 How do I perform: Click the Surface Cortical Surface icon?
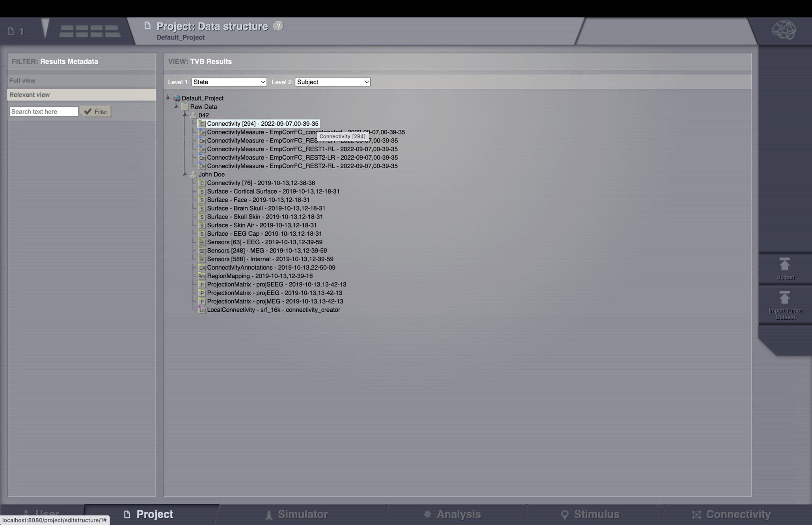pyautogui.click(x=201, y=191)
